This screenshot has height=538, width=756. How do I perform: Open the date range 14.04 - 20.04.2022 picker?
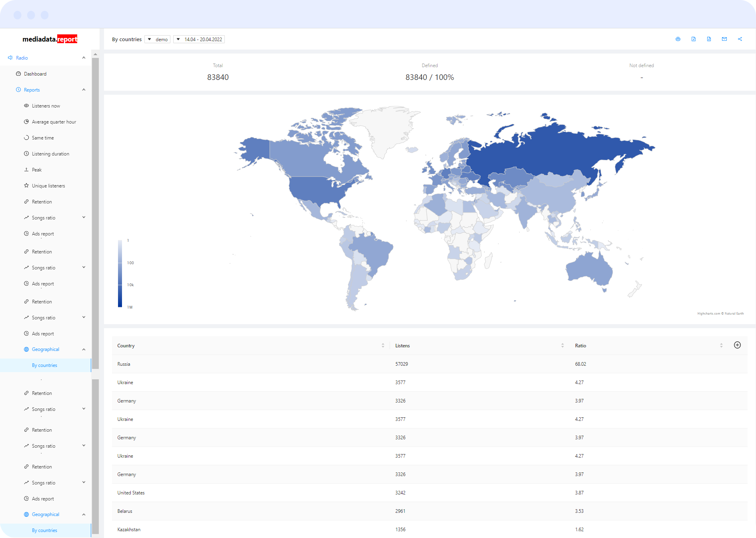click(199, 39)
